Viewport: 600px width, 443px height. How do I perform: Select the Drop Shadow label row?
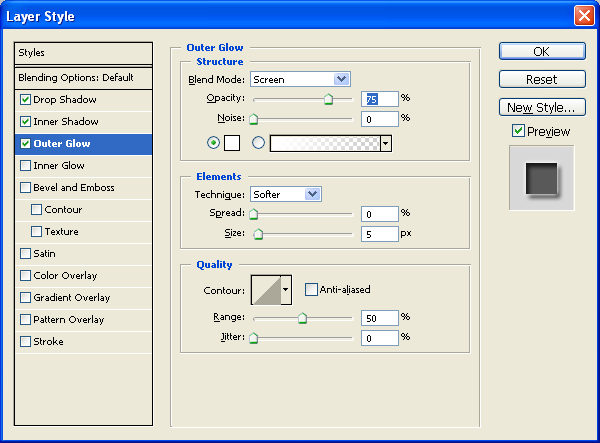click(x=83, y=100)
